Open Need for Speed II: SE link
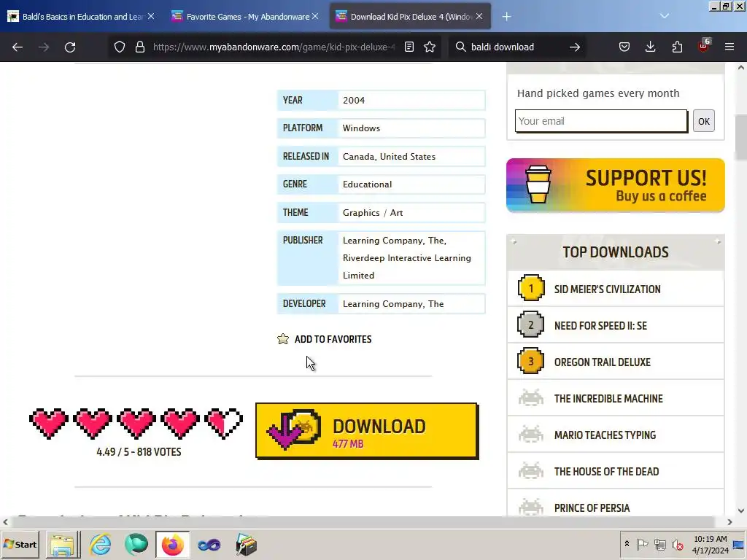Image resolution: width=747 pixels, height=560 pixels. pyautogui.click(x=601, y=326)
